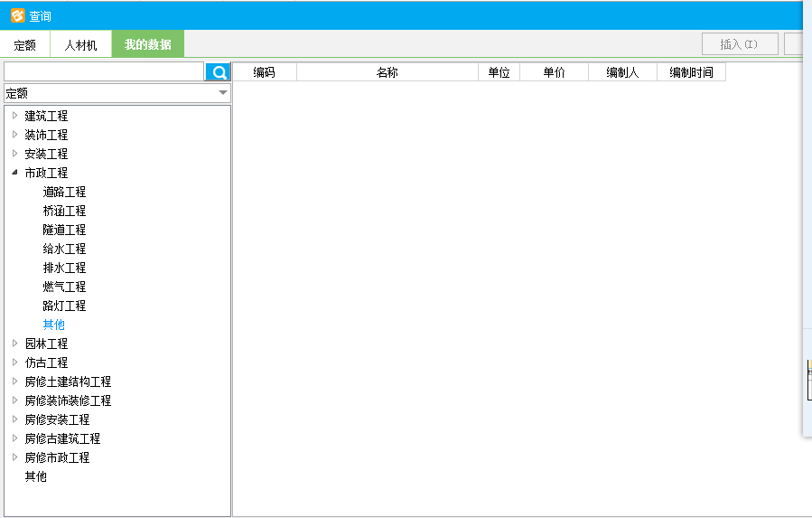
Task: Expand the 安装工程 tree node
Action: point(15,154)
